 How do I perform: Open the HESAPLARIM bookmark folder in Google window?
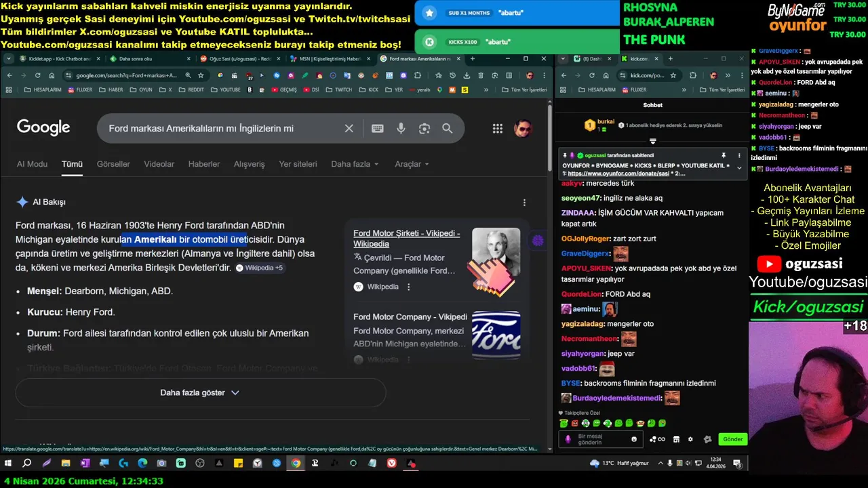[x=42, y=89]
